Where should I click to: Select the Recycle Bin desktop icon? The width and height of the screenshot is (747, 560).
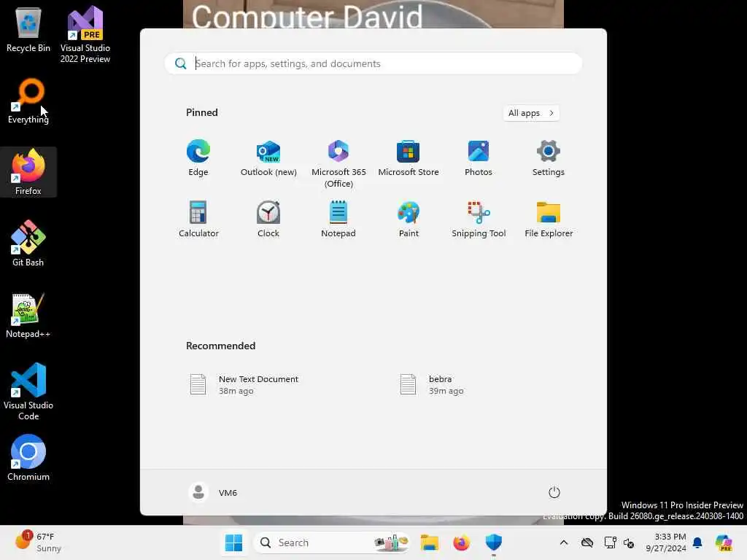pos(28,30)
